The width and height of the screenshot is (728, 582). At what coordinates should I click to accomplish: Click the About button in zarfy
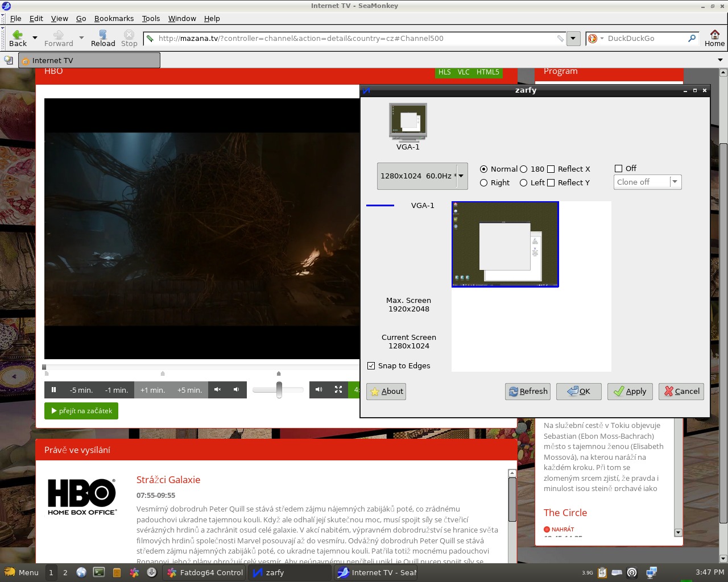point(386,391)
